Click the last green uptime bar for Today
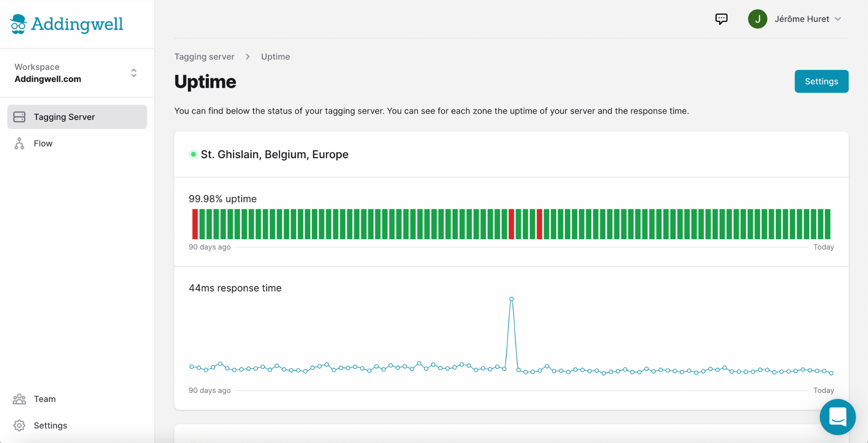The width and height of the screenshot is (868, 443). tap(827, 224)
